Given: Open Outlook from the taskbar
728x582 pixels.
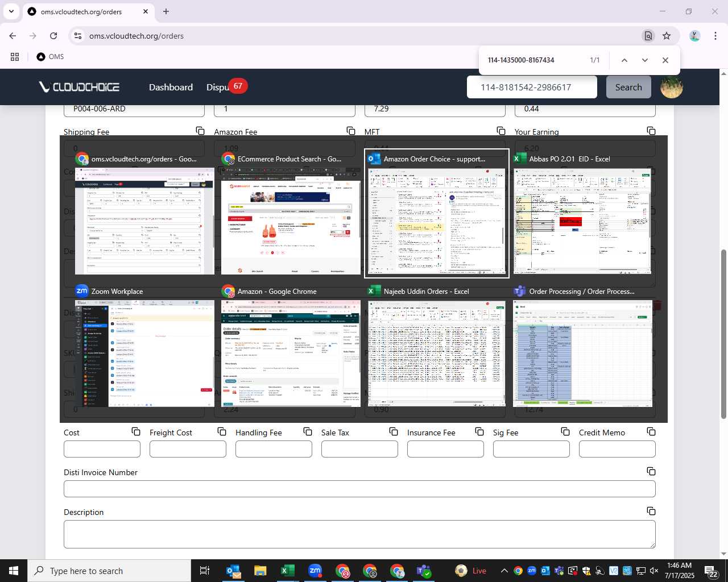Looking at the screenshot, I should 233,571.
